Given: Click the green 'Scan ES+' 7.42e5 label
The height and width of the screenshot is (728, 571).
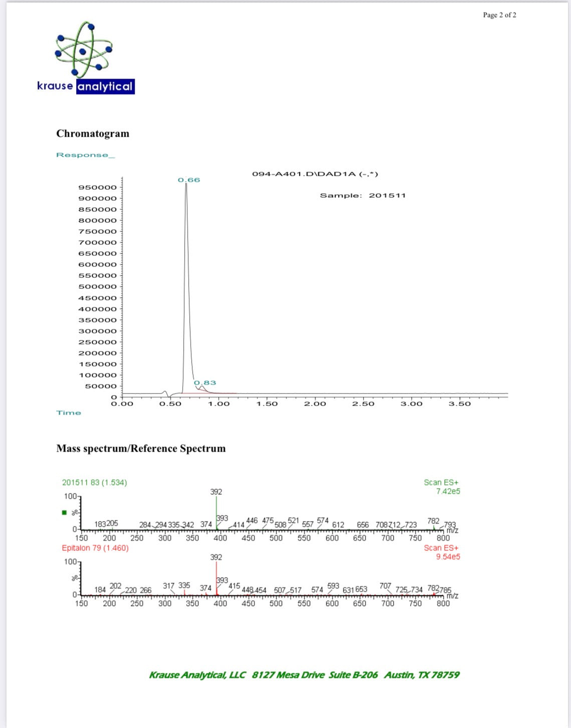Looking at the screenshot, I should pos(442,487).
